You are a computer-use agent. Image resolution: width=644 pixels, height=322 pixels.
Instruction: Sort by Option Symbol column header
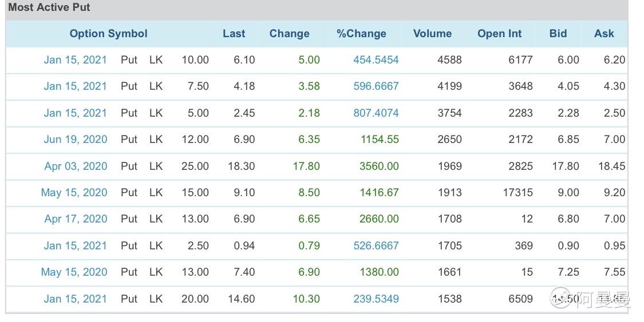pos(108,34)
